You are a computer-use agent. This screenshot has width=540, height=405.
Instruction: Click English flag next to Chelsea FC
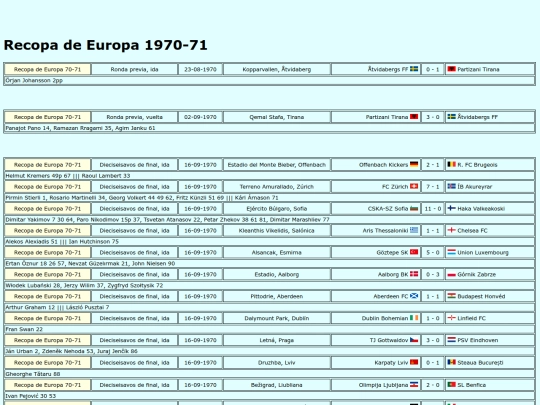(451, 230)
